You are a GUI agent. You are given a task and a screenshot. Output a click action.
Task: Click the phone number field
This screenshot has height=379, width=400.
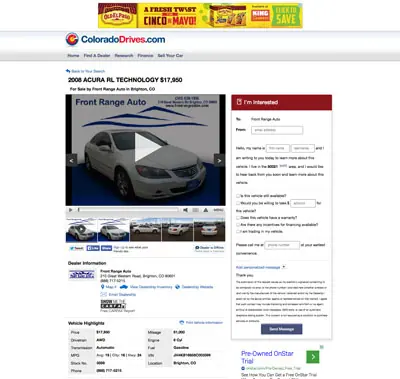(x=282, y=245)
